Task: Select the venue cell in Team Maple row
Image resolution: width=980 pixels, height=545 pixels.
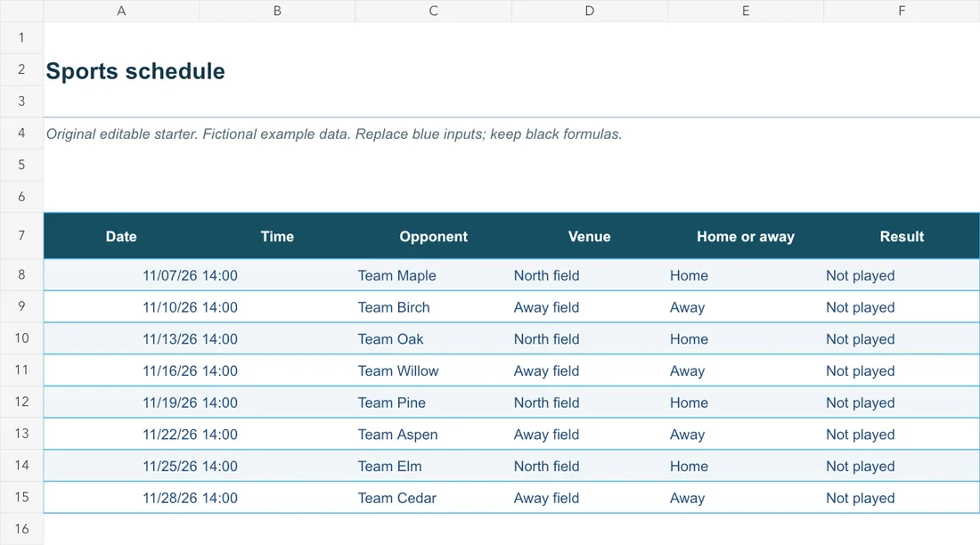Action: [590, 276]
